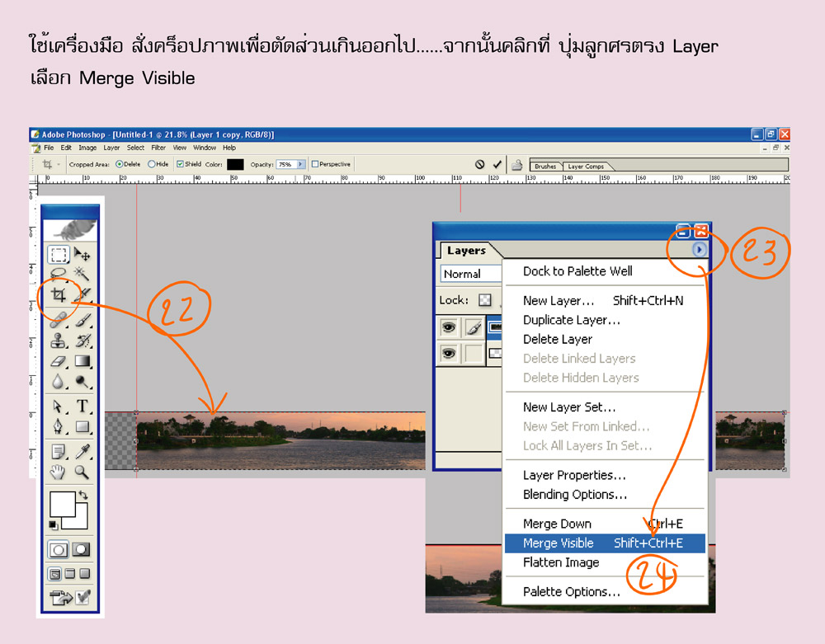Select the Eraser tool
Screen dimensions: 825x644
[59, 361]
